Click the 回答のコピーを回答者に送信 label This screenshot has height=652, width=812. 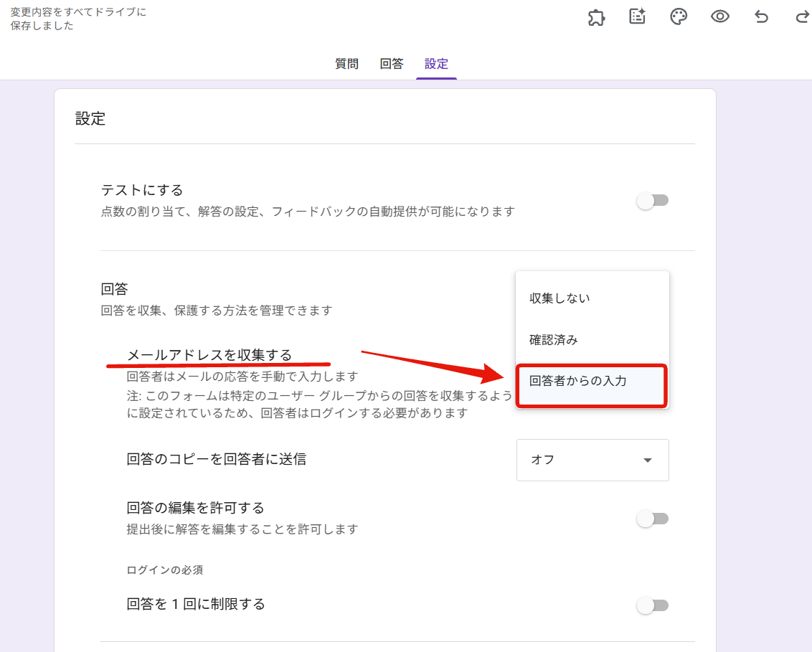(x=217, y=459)
